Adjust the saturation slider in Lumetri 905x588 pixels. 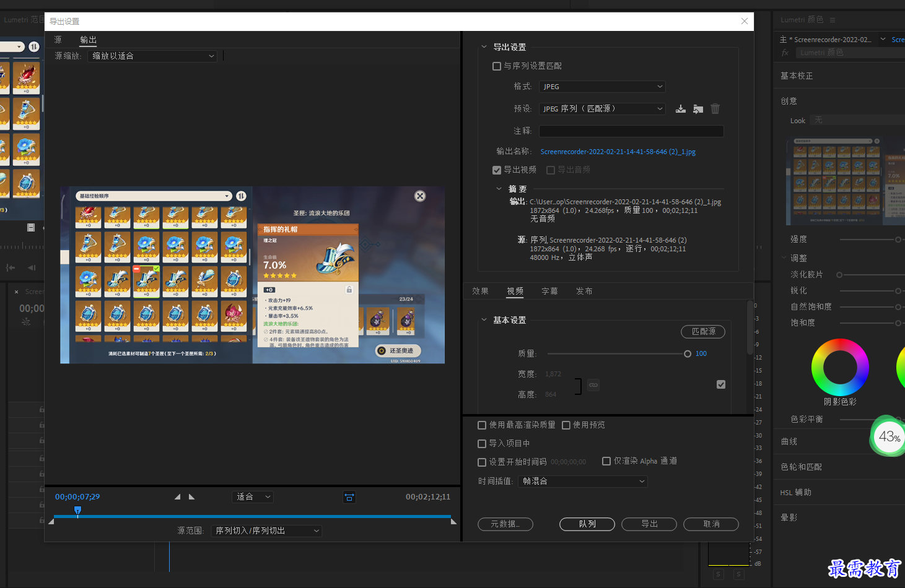pos(898,323)
